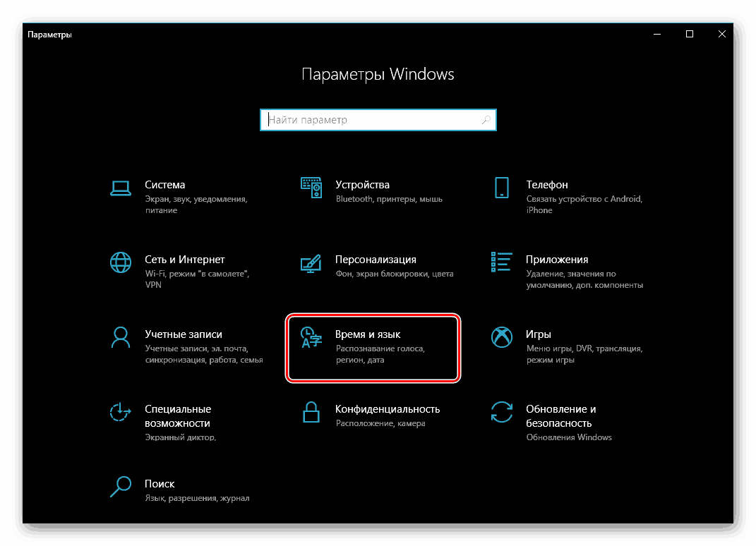This screenshot has height=546, width=756.
Task: Open the Обновление и безопасность title
Action: (560, 416)
